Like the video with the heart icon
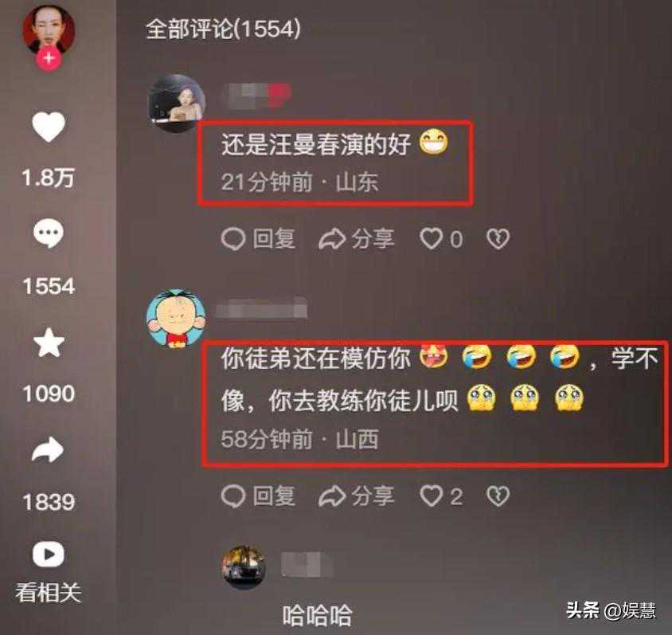 [x=49, y=127]
